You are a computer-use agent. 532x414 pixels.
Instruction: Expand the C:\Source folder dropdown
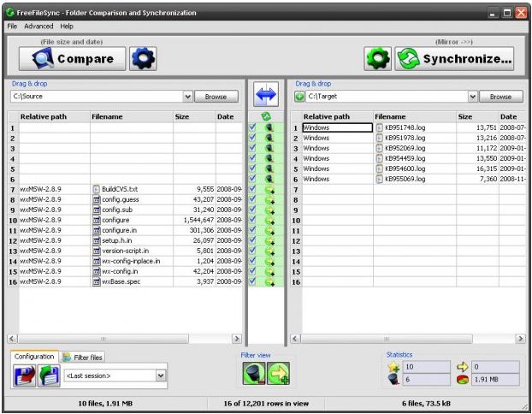[x=187, y=97]
